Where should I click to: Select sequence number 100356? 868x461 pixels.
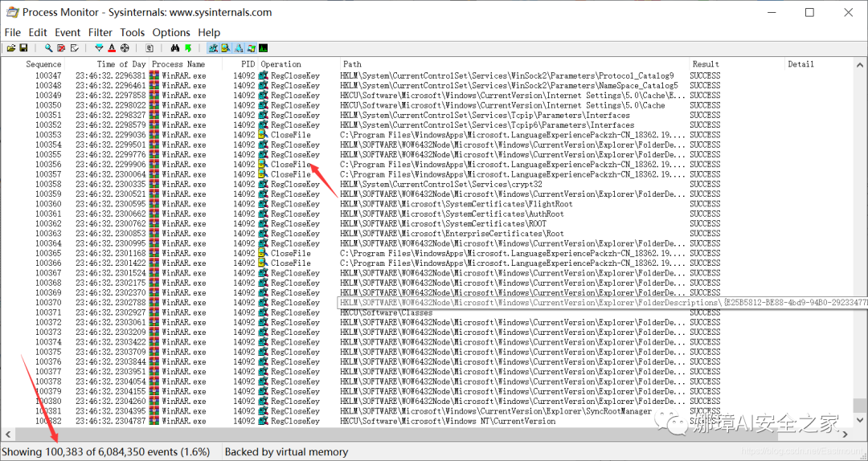tap(49, 165)
